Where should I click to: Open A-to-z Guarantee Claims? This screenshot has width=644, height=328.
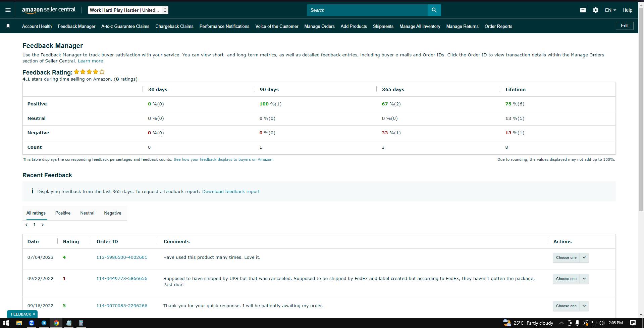coord(125,26)
